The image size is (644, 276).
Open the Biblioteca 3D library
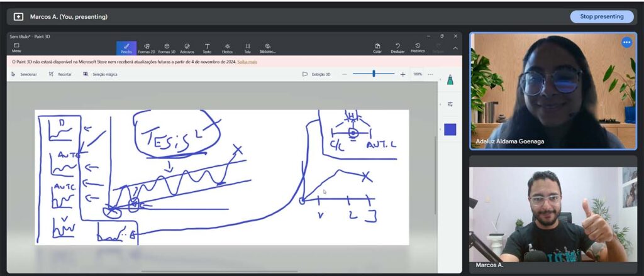(x=268, y=48)
